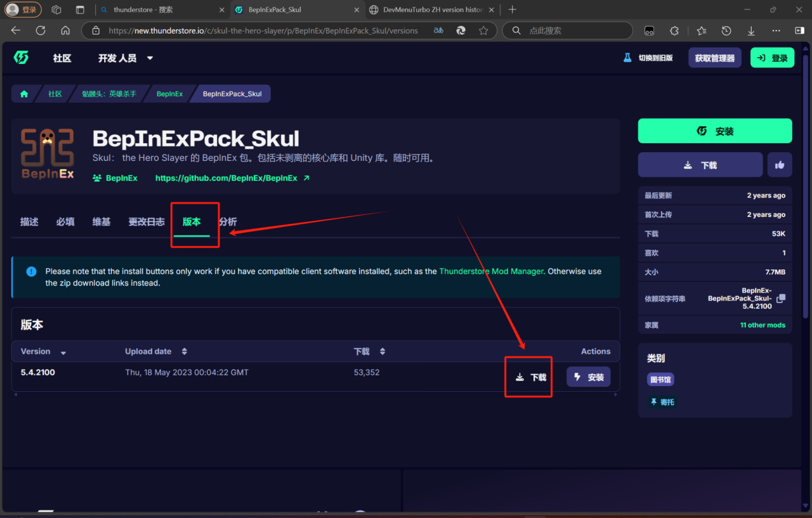812x518 pixels.
Task: Open browser history clock icon
Action: coord(726,30)
